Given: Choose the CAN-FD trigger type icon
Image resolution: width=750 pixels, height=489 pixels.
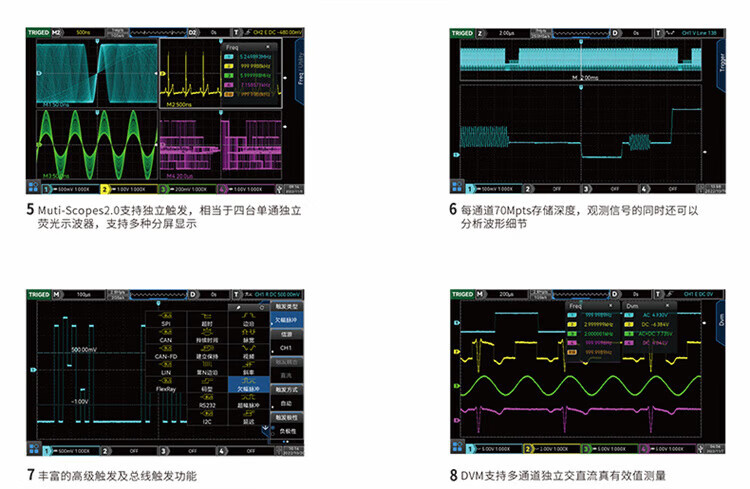Looking at the screenshot, I should tap(167, 347).
